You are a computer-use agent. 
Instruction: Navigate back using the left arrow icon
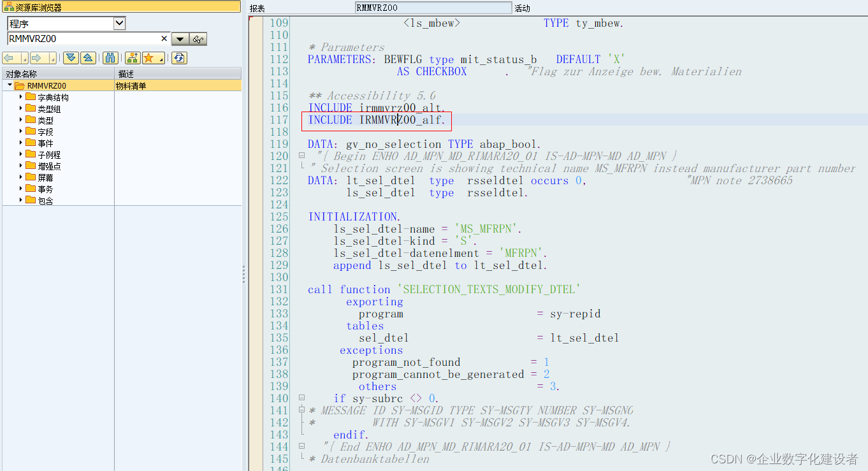pos(10,57)
